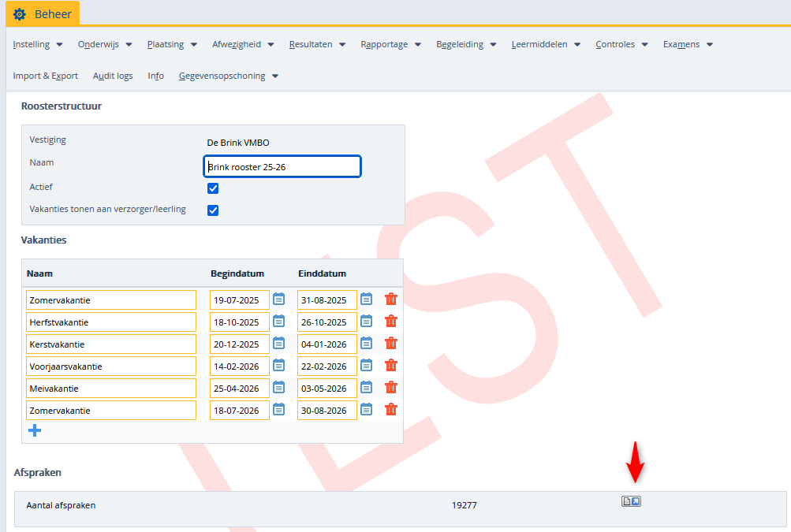This screenshot has width=791, height=532.
Task: Click the 04-01-2026 einddatum field
Action: pyautogui.click(x=327, y=344)
